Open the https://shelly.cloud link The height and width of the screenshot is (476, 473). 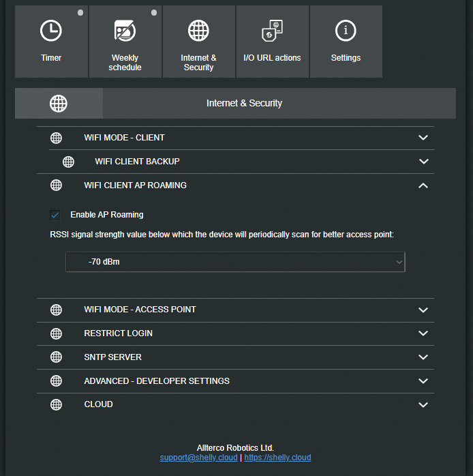pos(277,458)
